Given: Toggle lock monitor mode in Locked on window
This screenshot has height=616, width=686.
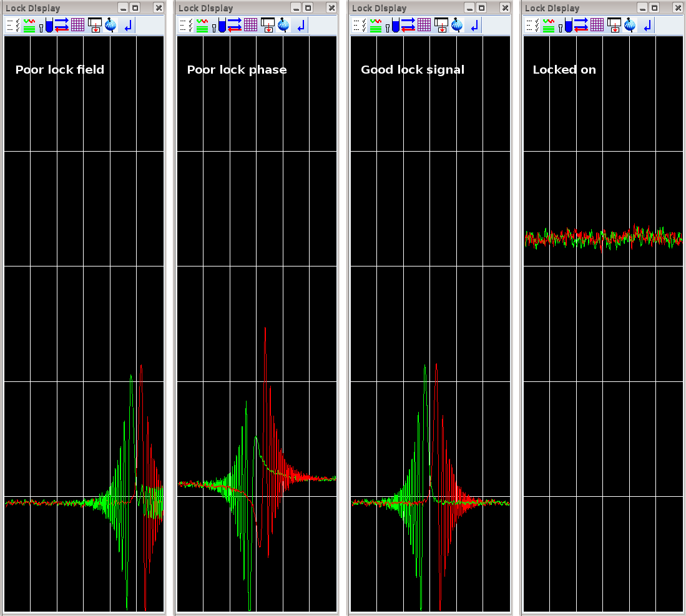Looking at the screenshot, I should tap(549, 26).
